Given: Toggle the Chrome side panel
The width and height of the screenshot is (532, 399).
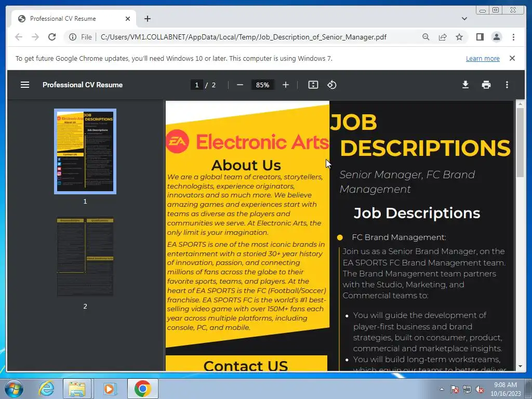Looking at the screenshot, I should tap(480, 37).
